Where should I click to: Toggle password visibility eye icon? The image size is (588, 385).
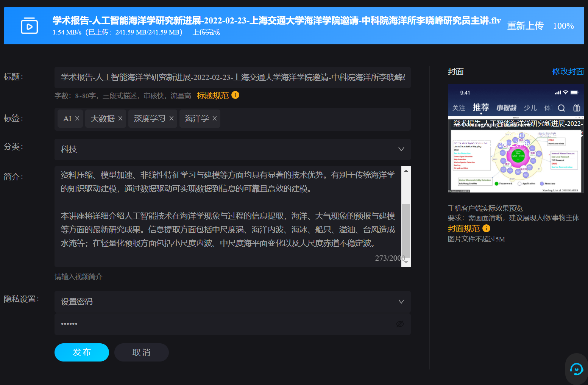pos(400,324)
